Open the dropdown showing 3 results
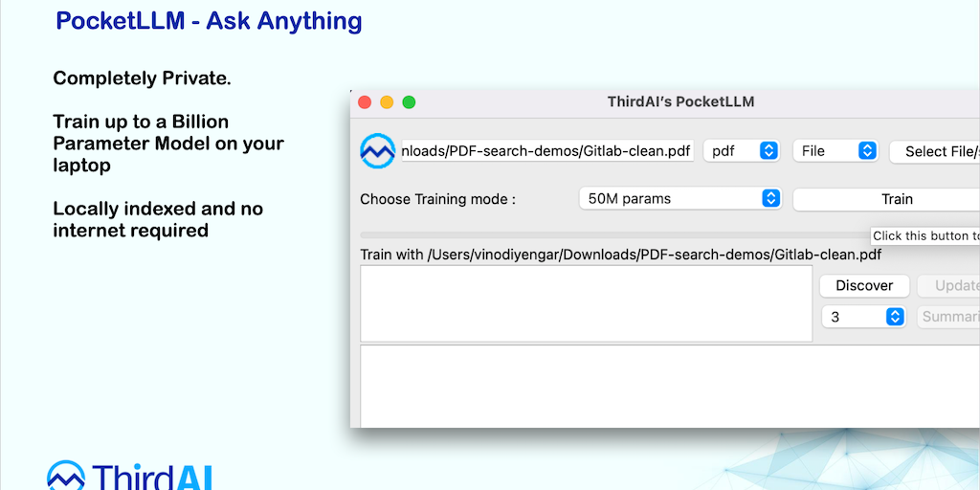 pos(864,317)
